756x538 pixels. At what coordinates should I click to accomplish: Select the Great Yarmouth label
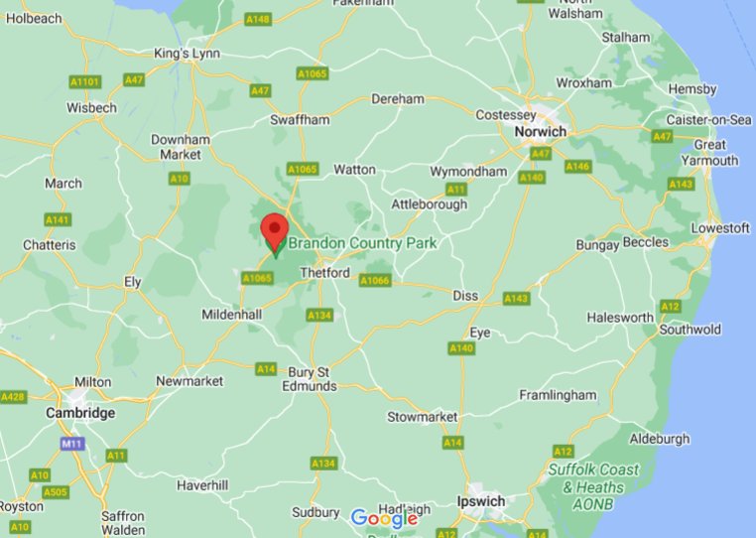pyautogui.click(x=709, y=153)
